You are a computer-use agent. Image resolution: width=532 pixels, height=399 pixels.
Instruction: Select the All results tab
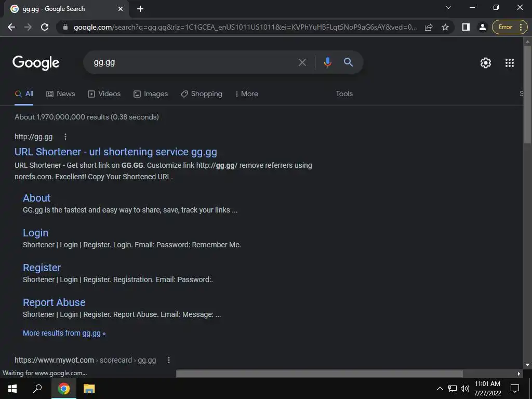tap(24, 94)
